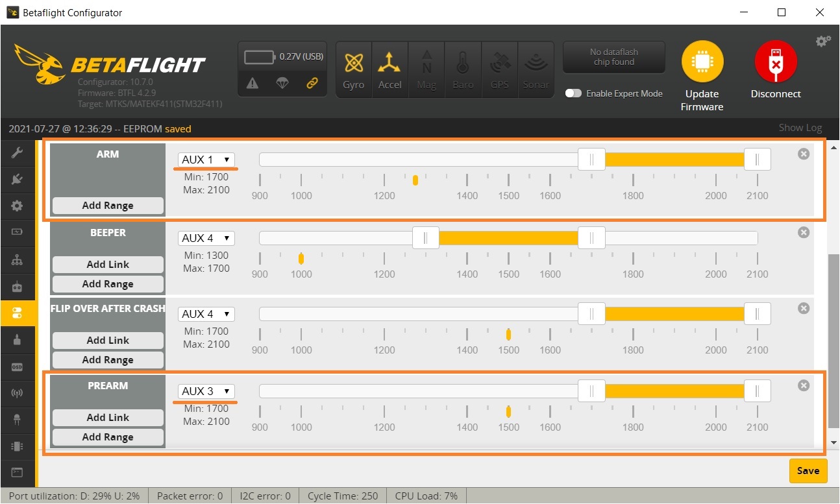This screenshot has height=504, width=840.
Task: Add Link to PREARM mode
Action: [x=108, y=418]
